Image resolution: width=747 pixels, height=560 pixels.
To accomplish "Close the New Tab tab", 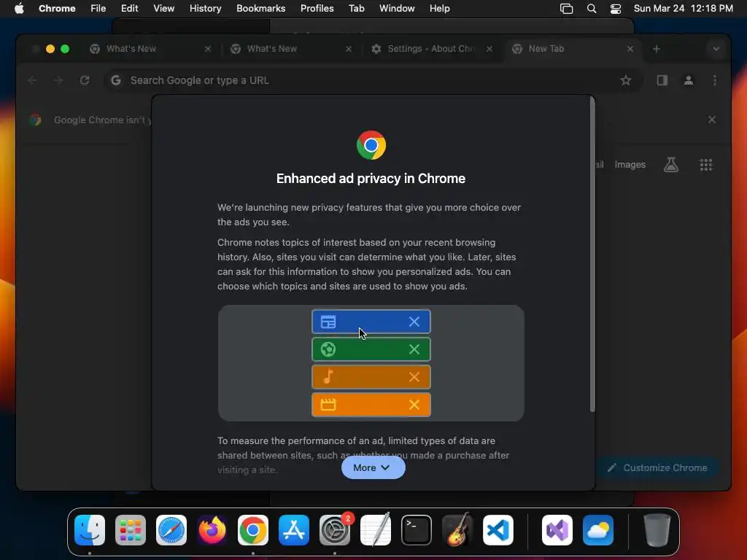I will coord(630,49).
